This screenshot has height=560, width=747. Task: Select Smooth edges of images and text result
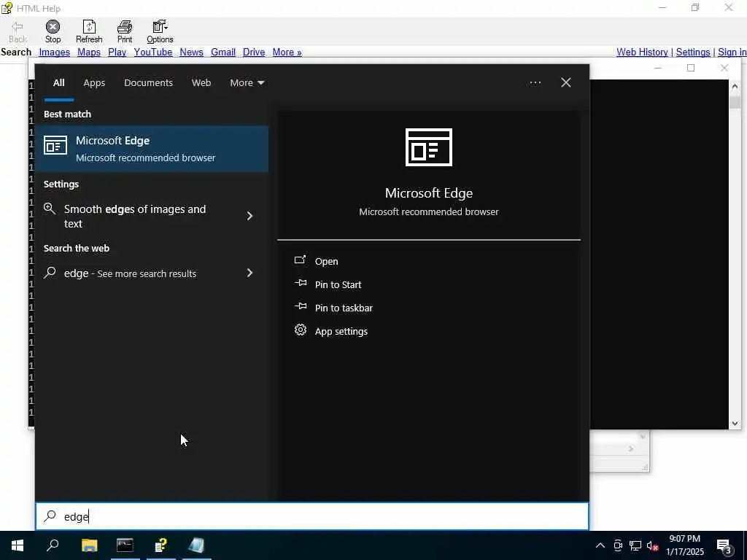coord(152,216)
